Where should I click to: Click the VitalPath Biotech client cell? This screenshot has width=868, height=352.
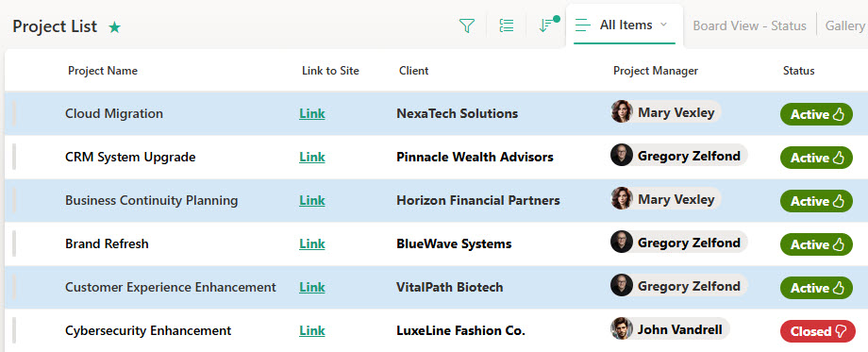[x=449, y=288]
